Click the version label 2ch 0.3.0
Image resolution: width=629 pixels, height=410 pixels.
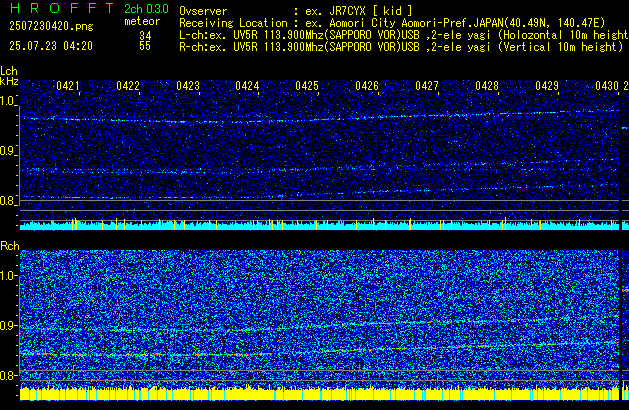[146, 9]
